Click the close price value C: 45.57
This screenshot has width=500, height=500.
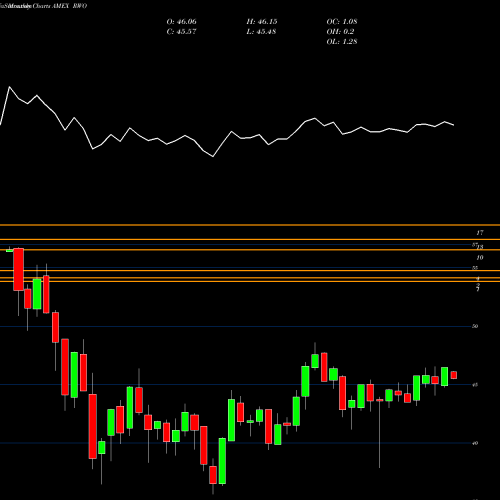[x=182, y=32]
